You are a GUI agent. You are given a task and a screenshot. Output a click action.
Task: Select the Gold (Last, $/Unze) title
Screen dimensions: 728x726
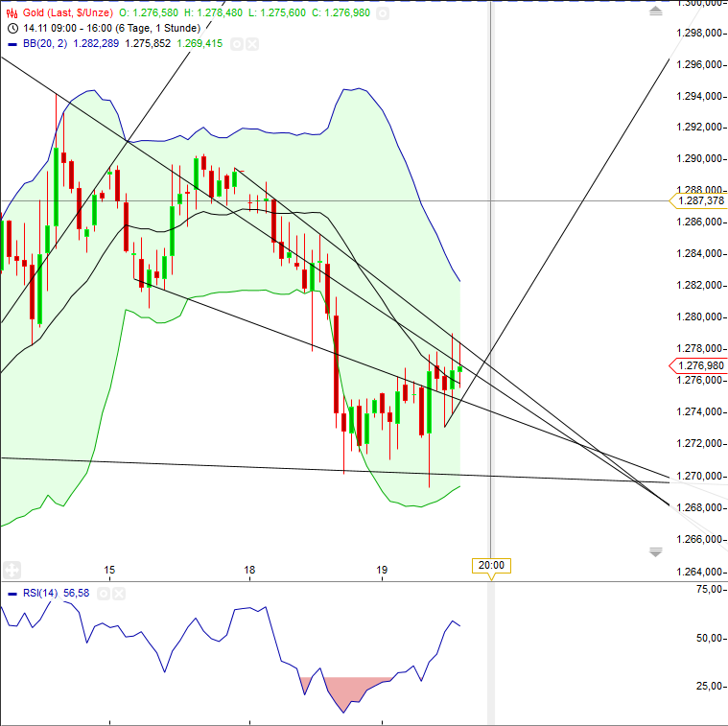pyautogui.click(x=68, y=12)
